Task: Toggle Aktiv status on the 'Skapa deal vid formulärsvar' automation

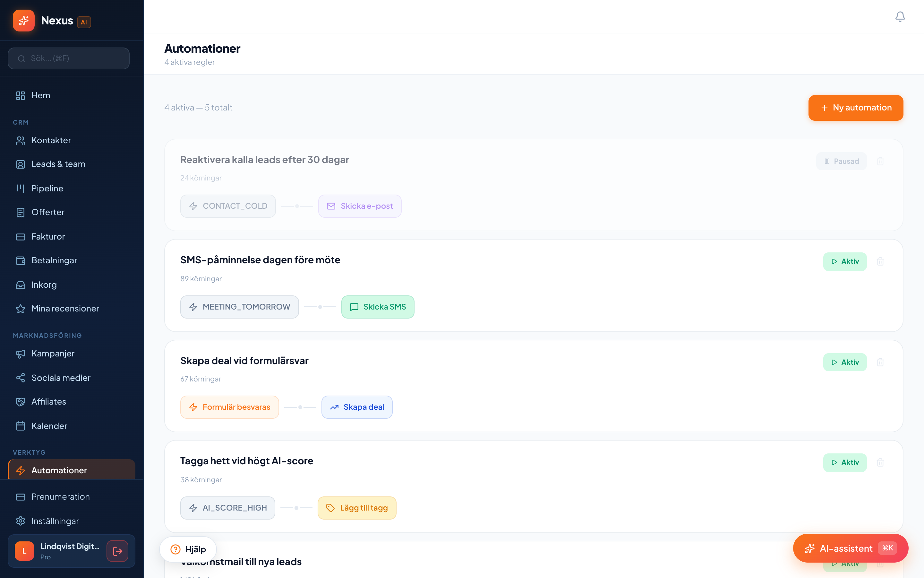Action: pos(844,362)
